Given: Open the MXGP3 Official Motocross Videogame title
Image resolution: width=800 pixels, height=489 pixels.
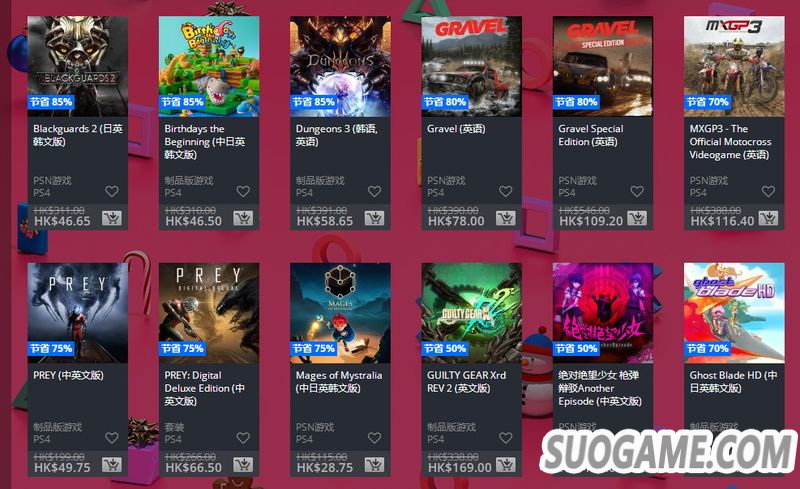Looking at the screenshot, I should [730, 142].
